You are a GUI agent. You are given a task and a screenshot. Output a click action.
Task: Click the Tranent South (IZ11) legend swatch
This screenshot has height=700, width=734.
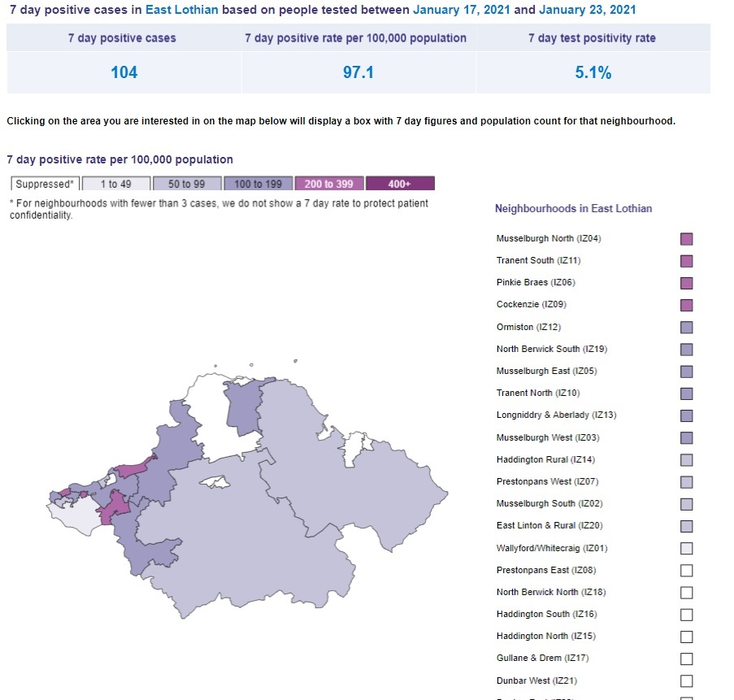(x=686, y=261)
